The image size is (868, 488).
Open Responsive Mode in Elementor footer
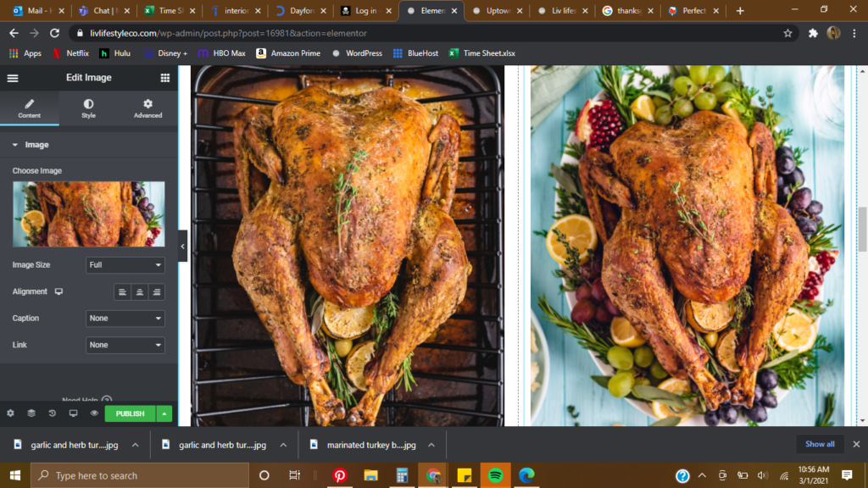point(73,413)
